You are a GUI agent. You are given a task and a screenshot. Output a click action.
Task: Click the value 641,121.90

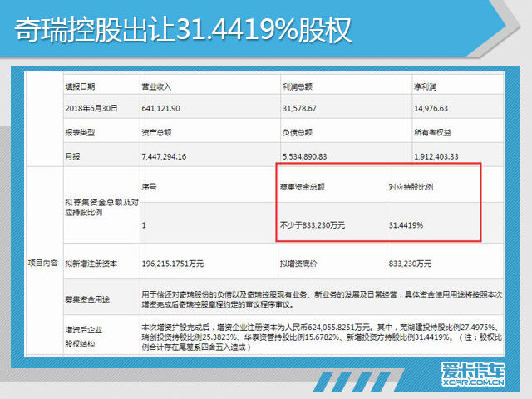(x=160, y=109)
